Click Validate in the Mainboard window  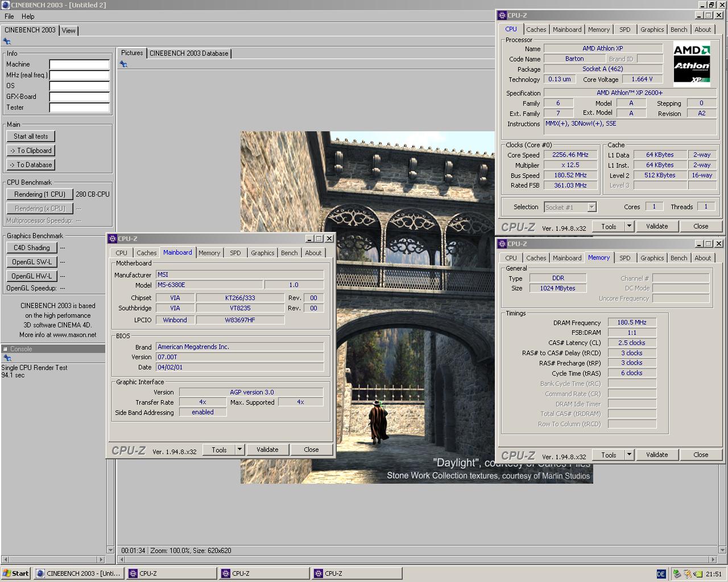267,450
